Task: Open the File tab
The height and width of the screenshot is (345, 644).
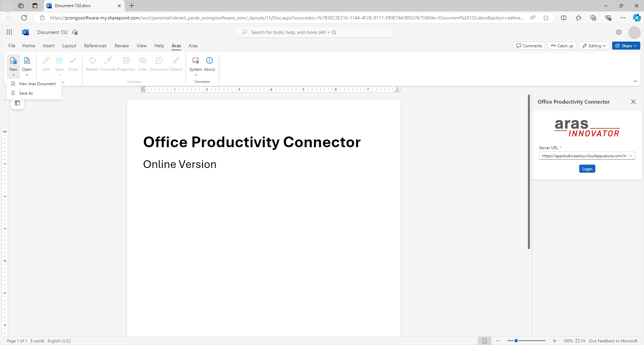Action: [12, 46]
